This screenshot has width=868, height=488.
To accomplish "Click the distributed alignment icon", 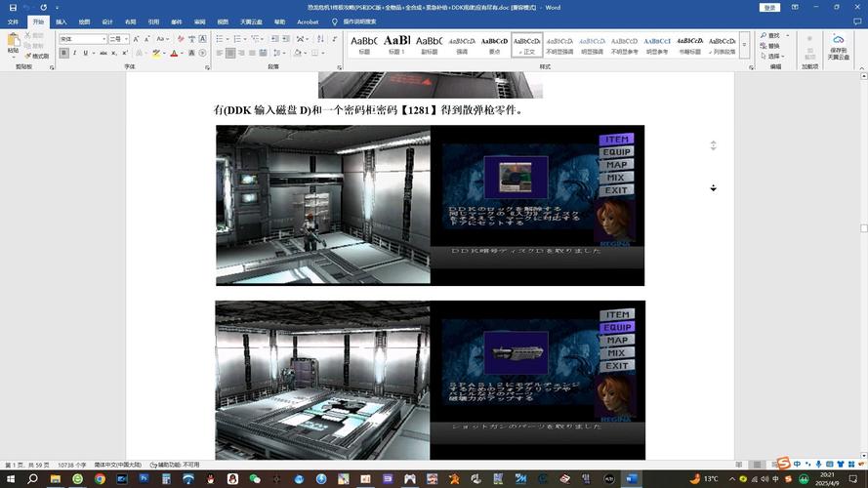I will click(263, 53).
